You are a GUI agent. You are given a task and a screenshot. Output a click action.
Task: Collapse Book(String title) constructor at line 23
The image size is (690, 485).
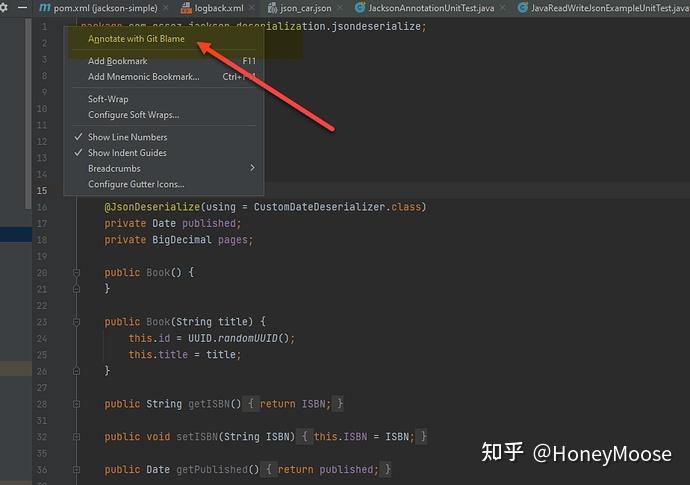click(x=76, y=322)
